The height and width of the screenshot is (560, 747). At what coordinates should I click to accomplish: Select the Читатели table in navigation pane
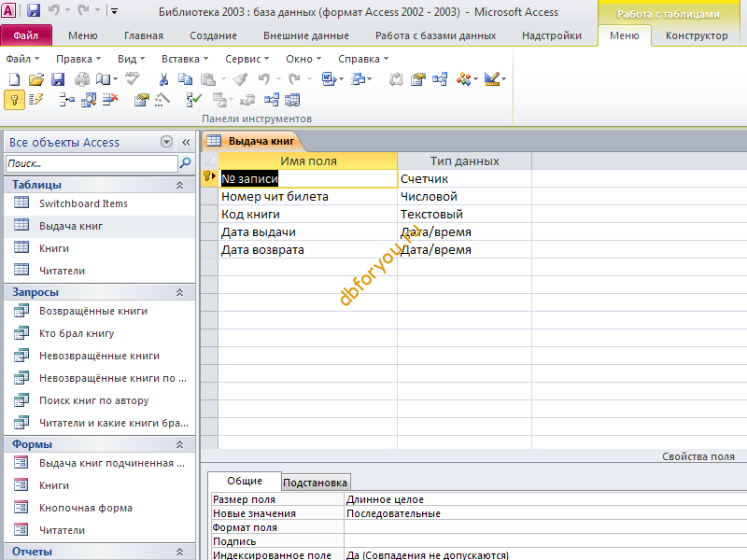62,271
